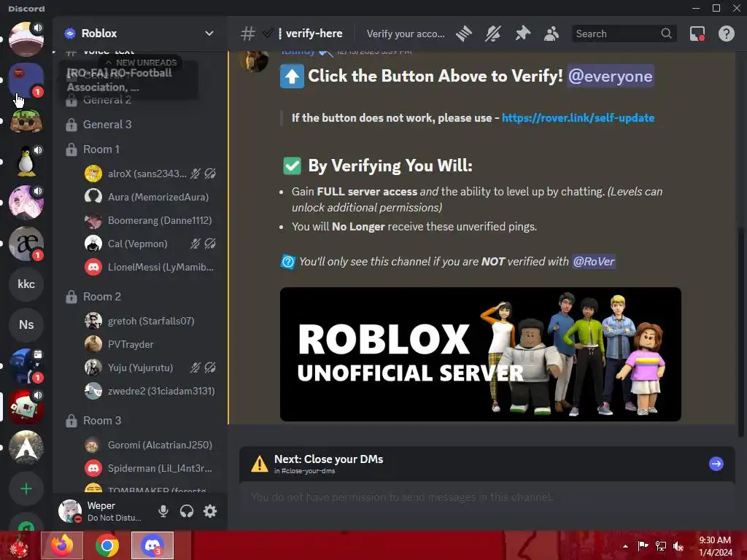Click user Spiderman (Lil_l4nt3r...)

(150, 468)
